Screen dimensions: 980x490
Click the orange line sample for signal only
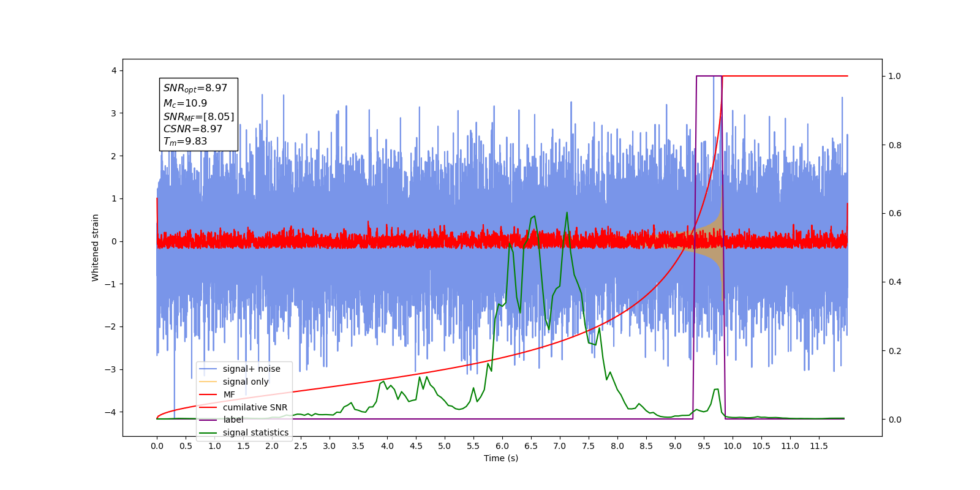(208, 382)
